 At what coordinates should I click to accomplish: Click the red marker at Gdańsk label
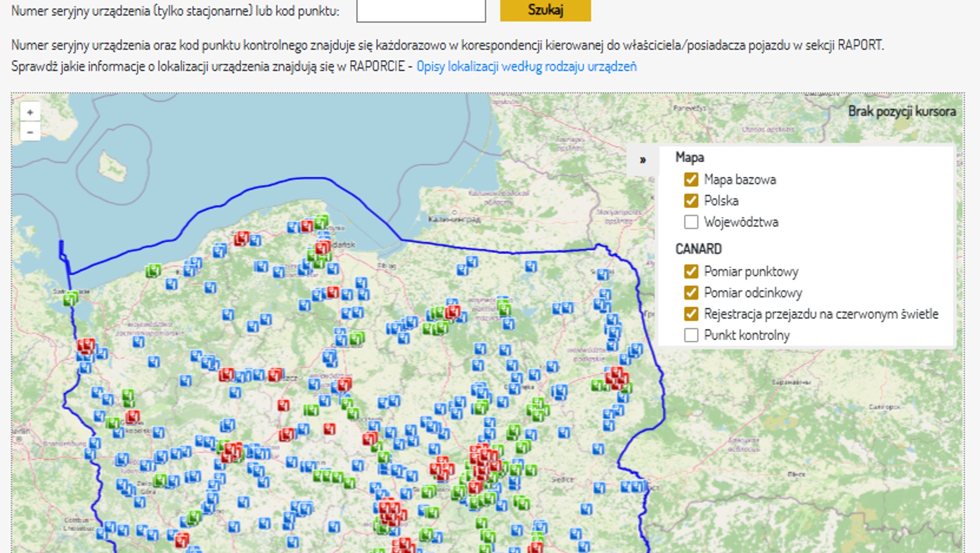(323, 247)
